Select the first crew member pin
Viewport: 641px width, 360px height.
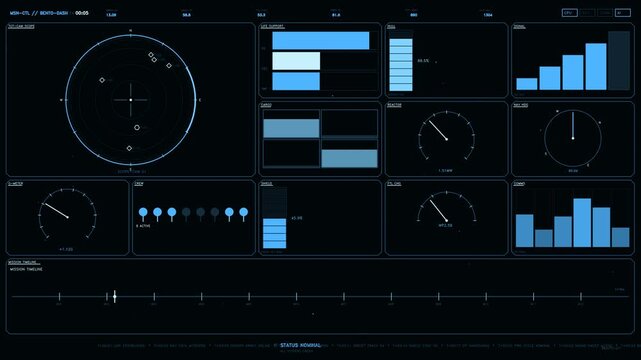pos(143,214)
